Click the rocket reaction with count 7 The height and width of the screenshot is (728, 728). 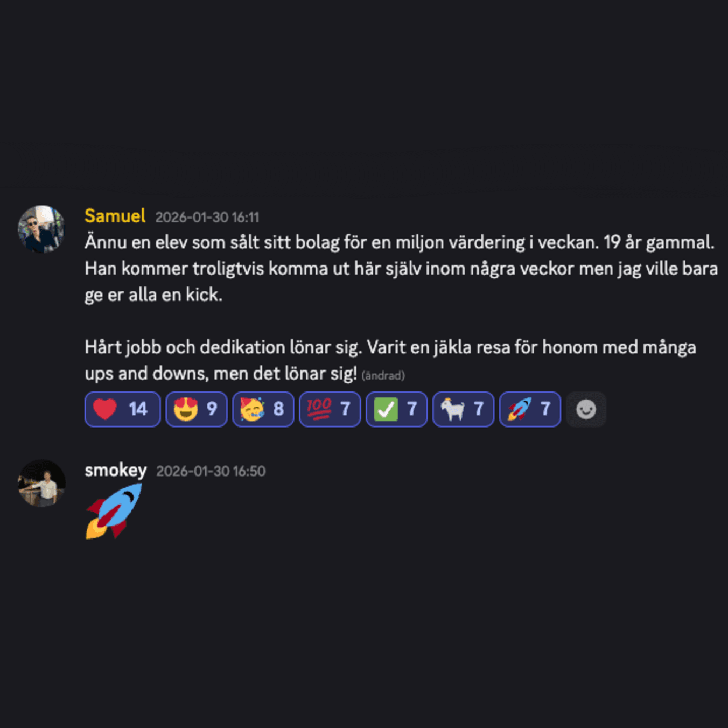[530, 409]
